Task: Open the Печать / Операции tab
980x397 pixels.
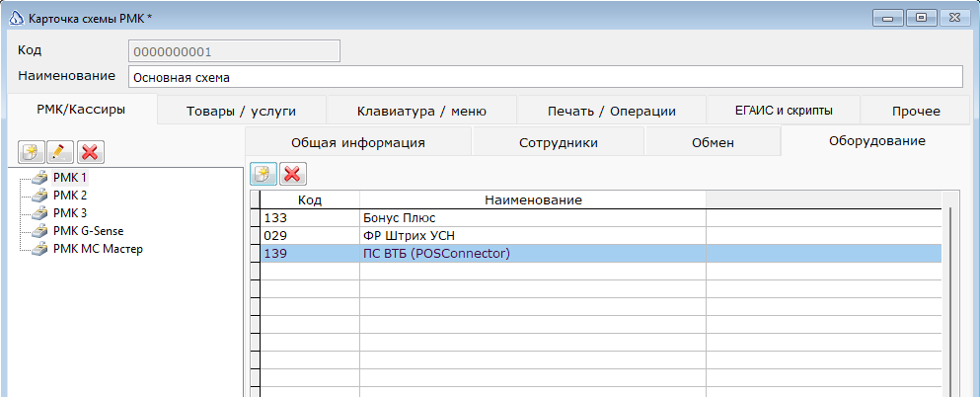Action: pyautogui.click(x=611, y=111)
